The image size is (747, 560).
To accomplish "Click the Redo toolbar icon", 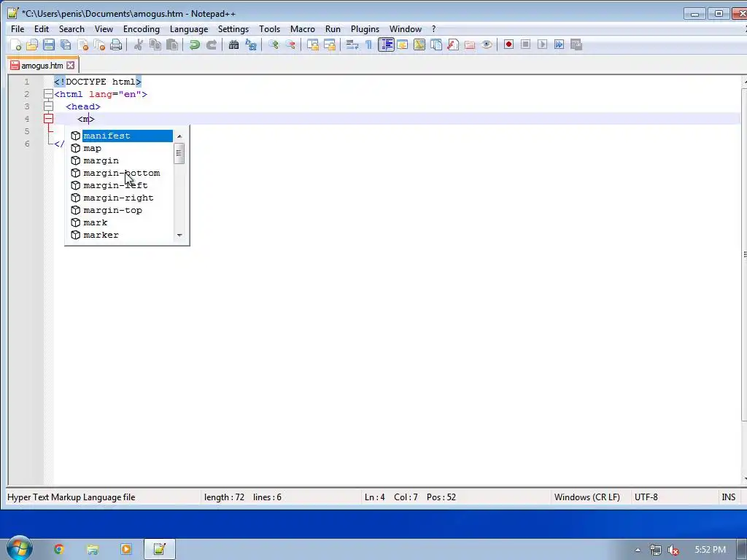I will pyautogui.click(x=211, y=44).
